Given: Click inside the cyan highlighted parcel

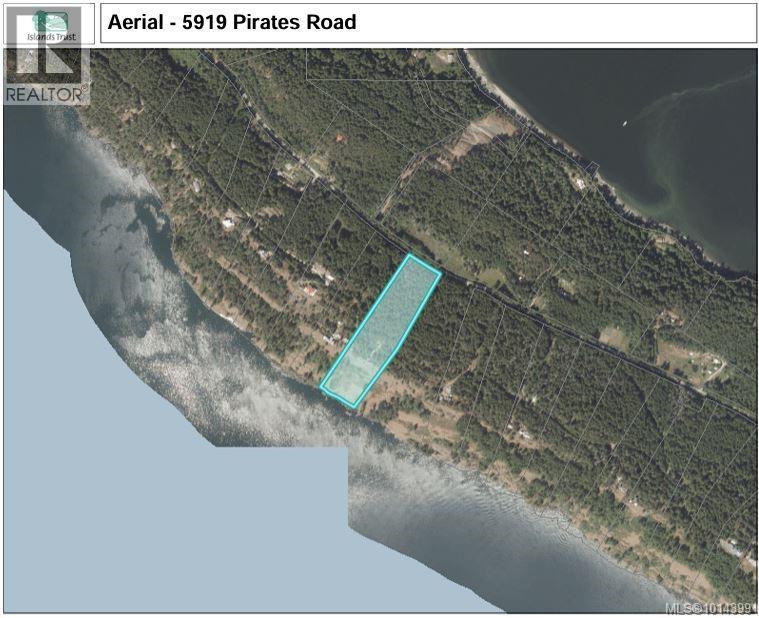Looking at the screenshot, I should pyautogui.click(x=382, y=329).
